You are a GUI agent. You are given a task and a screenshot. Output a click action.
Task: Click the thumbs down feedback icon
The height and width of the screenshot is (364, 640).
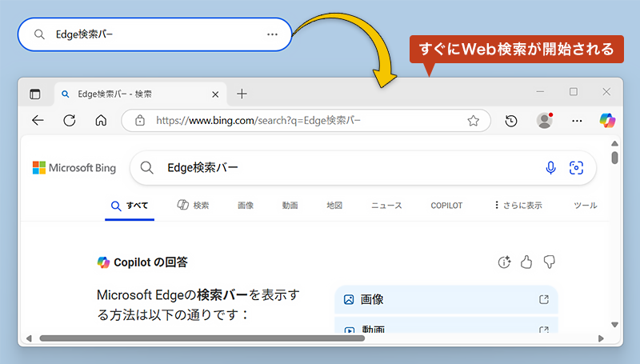pyautogui.click(x=549, y=262)
